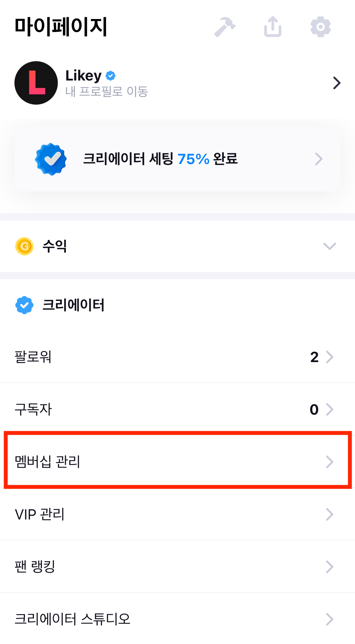
Task: Tap the blue checkmark seal in setup card
Action: (51, 159)
